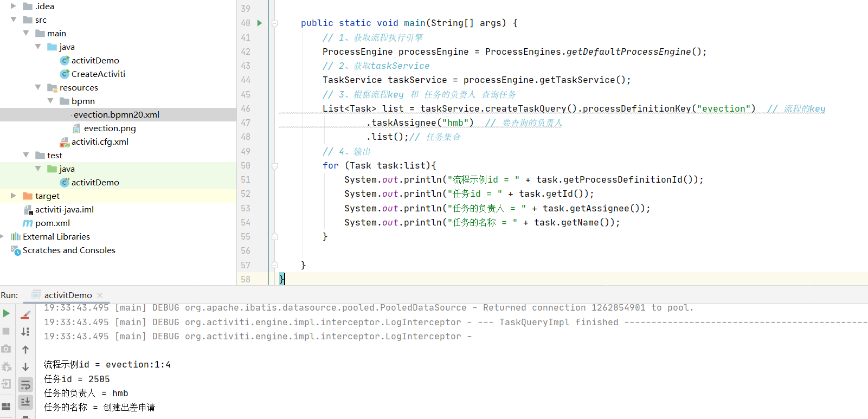
Task: Open activiti.cfg.xml config file
Action: click(100, 141)
